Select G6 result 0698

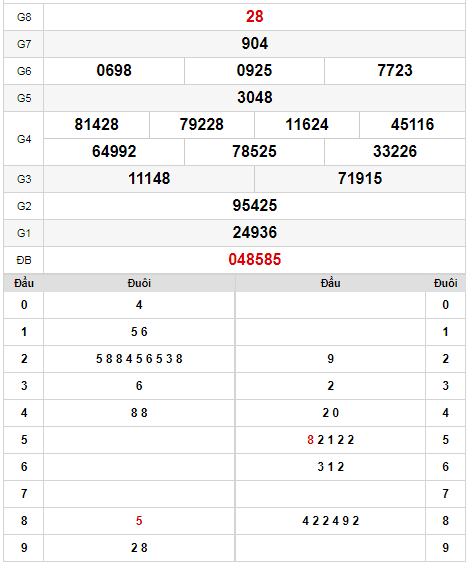click(x=114, y=71)
